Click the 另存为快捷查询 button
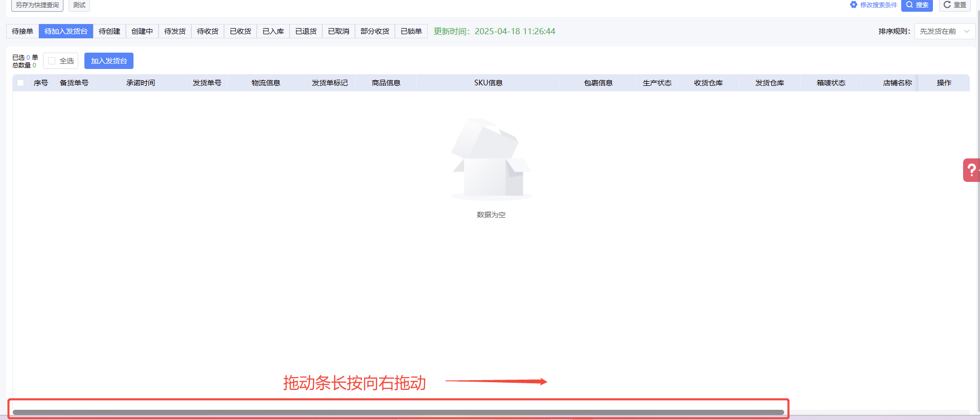Viewport: 980px width, 420px height. [x=37, y=5]
